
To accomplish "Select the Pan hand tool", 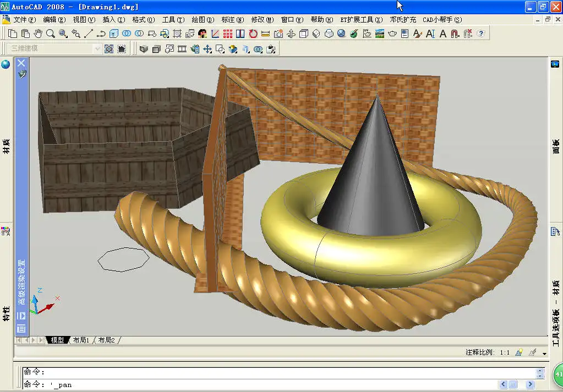I will [38, 34].
